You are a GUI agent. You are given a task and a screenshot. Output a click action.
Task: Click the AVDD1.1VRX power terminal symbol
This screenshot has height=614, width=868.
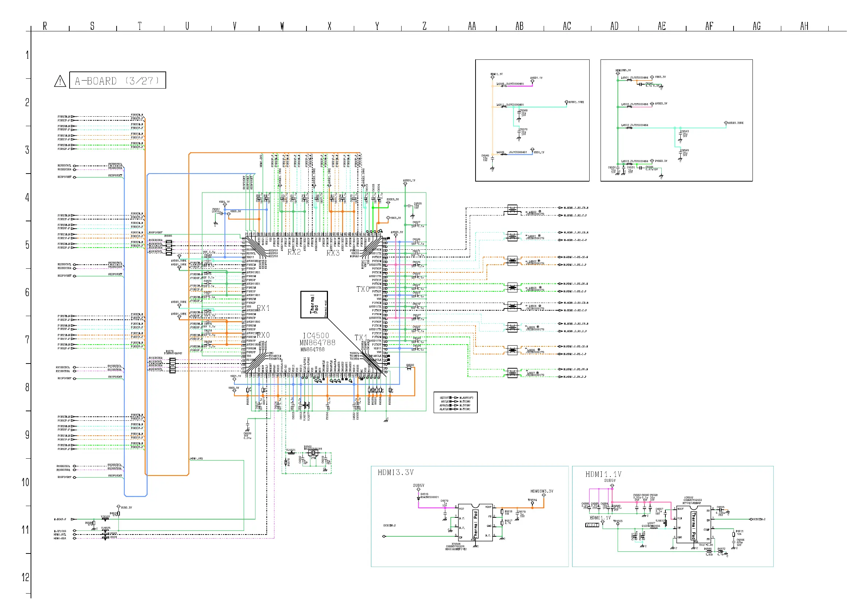click(566, 102)
